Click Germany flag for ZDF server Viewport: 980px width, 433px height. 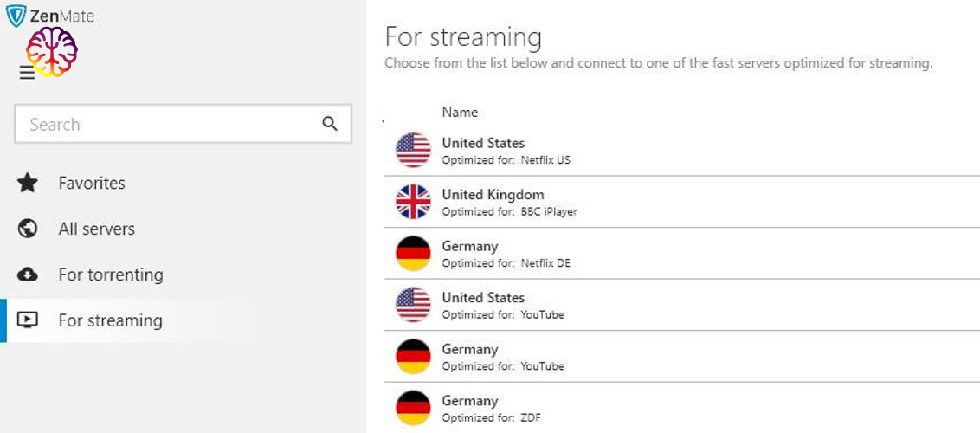(413, 407)
